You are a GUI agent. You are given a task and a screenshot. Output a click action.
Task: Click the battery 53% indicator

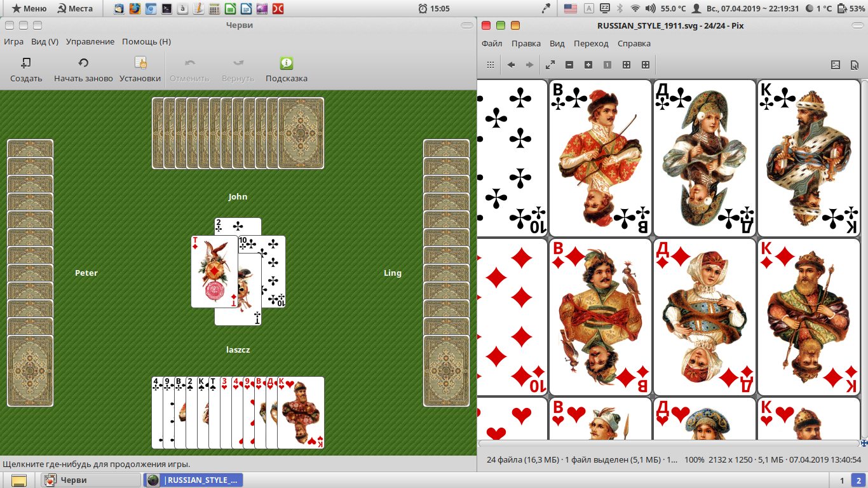point(851,8)
